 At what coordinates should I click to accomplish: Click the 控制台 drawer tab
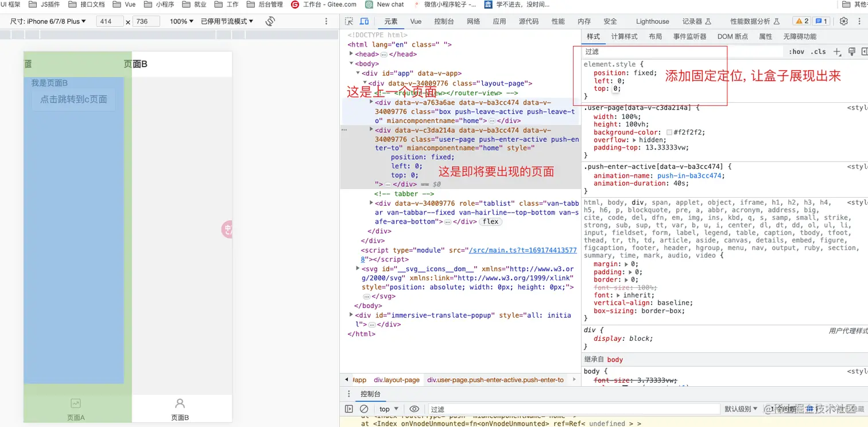370,394
